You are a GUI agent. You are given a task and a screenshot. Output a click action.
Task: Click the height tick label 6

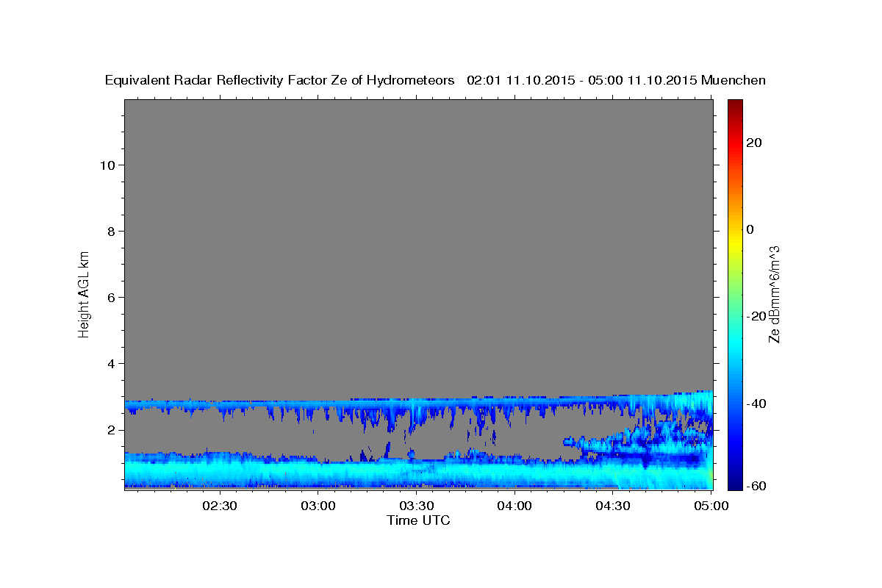pos(112,297)
